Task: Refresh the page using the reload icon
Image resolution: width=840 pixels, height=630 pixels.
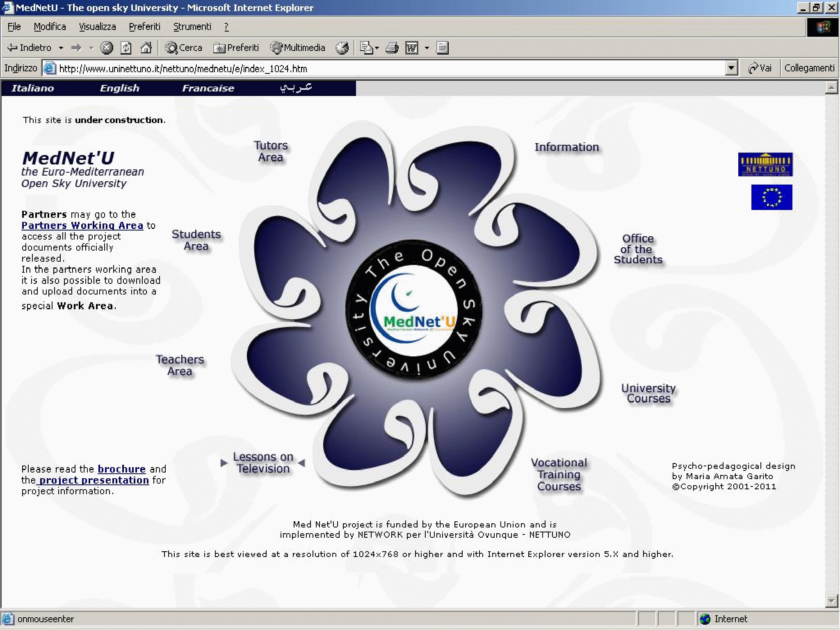Action: (x=126, y=48)
